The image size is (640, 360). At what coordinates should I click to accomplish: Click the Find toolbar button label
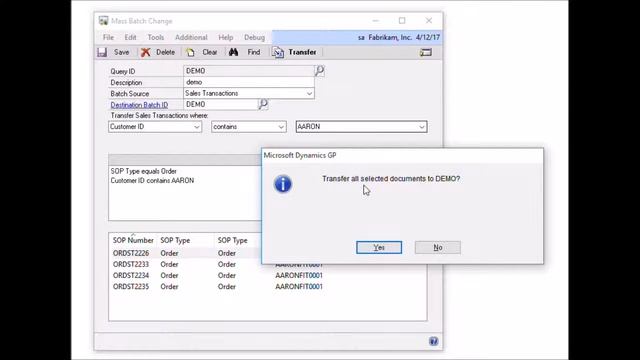pos(253,52)
